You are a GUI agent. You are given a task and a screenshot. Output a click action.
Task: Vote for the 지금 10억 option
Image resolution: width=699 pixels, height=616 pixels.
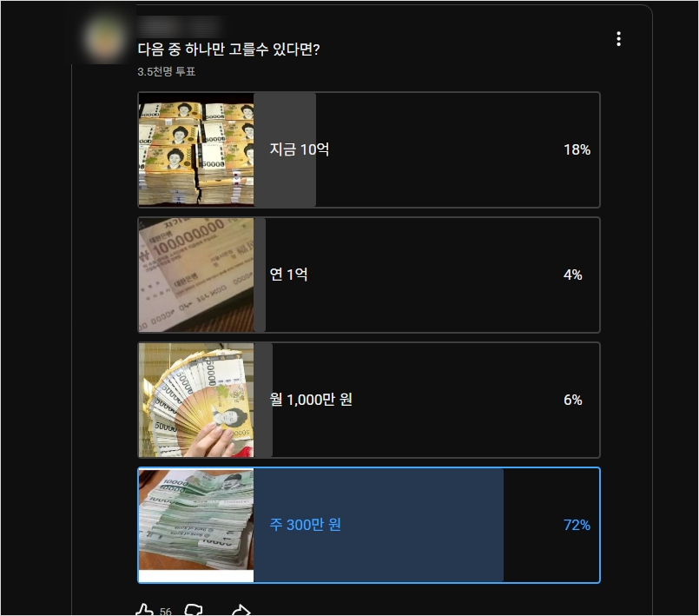pos(369,150)
